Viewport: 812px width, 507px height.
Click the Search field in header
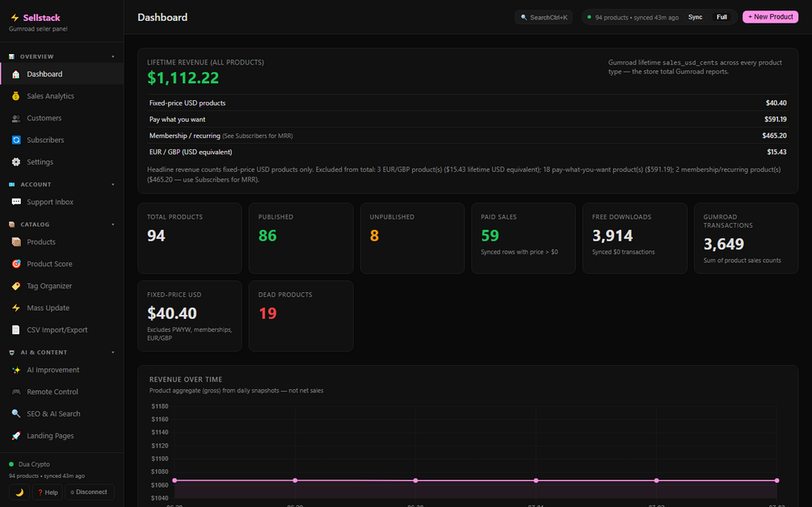543,17
